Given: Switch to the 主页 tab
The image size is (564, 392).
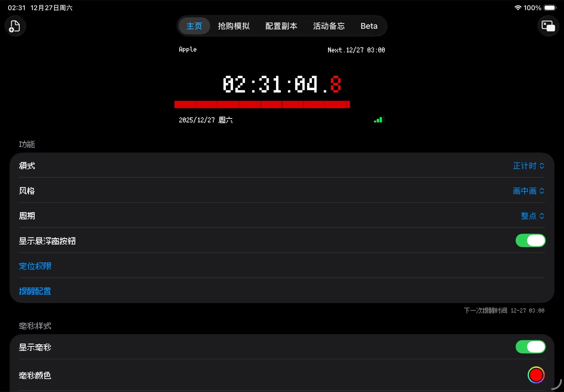Looking at the screenshot, I should pos(194,26).
